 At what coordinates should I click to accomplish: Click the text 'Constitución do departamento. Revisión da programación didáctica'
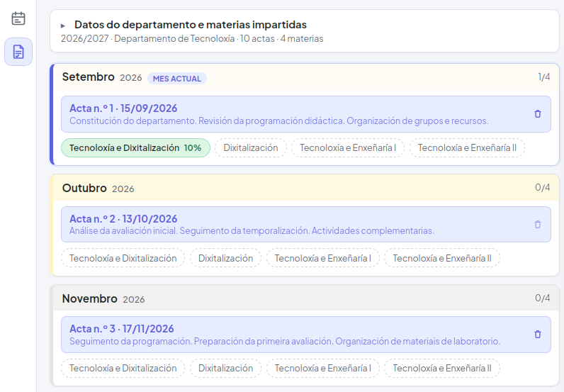point(207,121)
